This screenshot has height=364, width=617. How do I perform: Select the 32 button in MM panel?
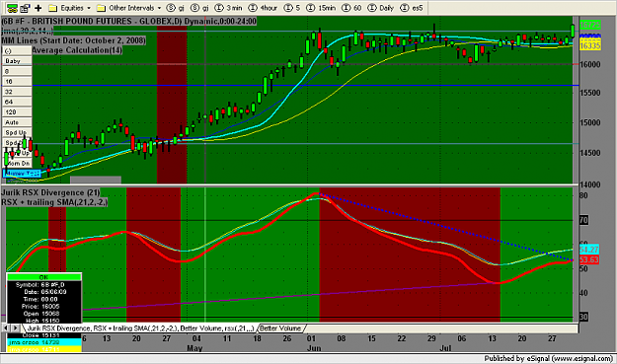tap(17, 92)
